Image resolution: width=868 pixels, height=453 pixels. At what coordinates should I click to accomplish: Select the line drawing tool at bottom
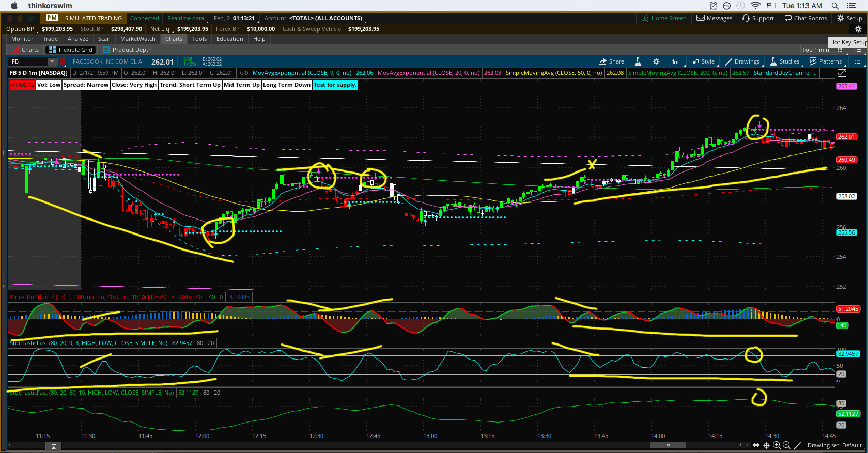tap(797, 445)
